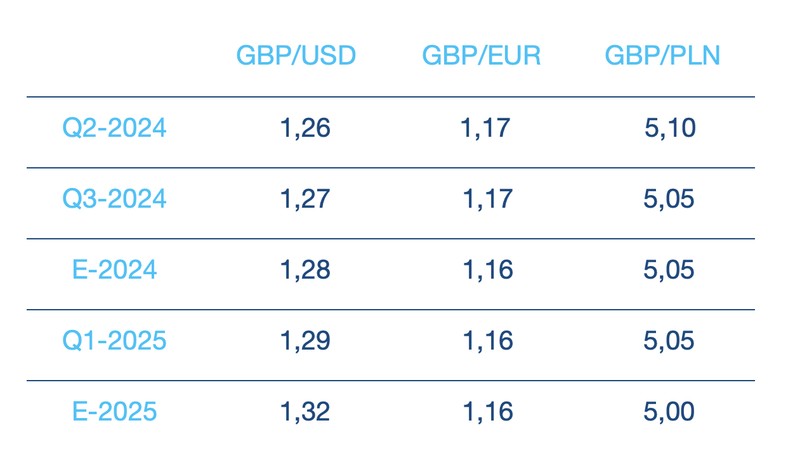
Task: Click the 1,29 GBP/USD value for Q1-2025
Action: (305, 341)
